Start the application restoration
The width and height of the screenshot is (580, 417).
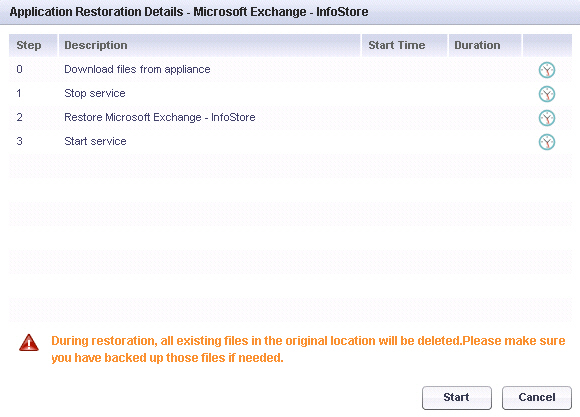[x=457, y=398]
